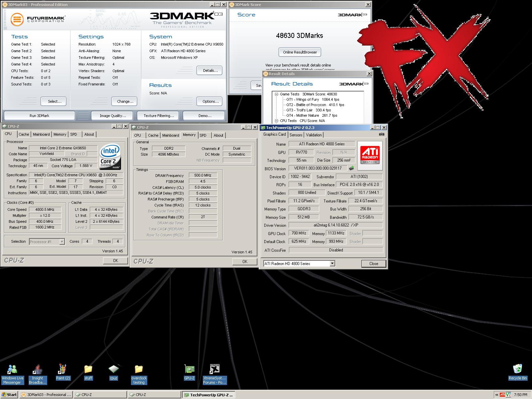Viewport: 532px width, 399px height.
Task: Click OK in the left CPU-Z window
Action: (x=115, y=261)
